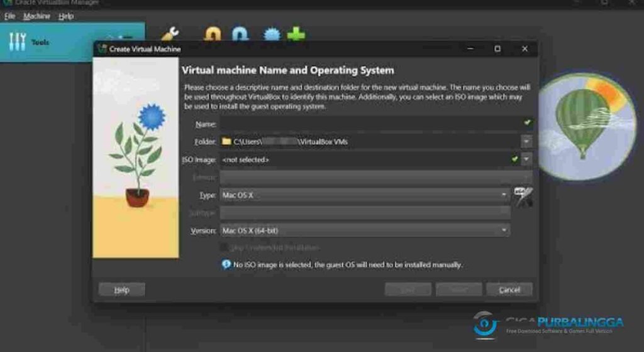Open the Version combo box Mac OS X (64-bit)

(365, 230)
